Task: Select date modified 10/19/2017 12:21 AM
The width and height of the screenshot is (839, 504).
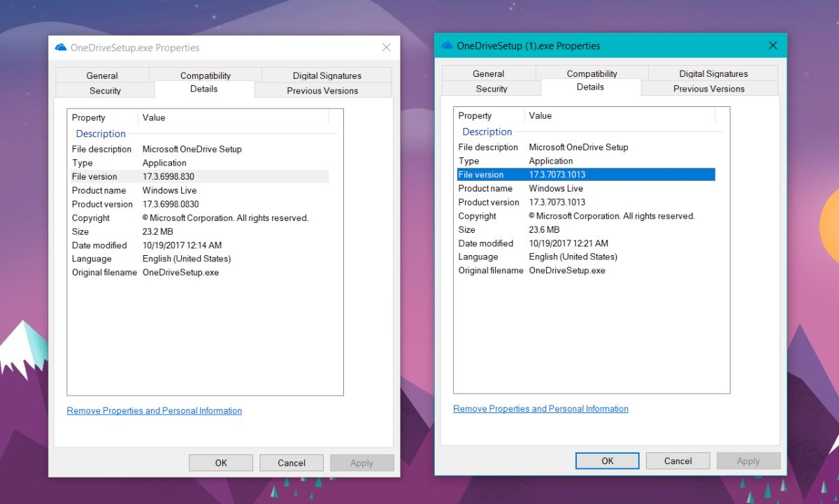Action: [x=569, y=243]
